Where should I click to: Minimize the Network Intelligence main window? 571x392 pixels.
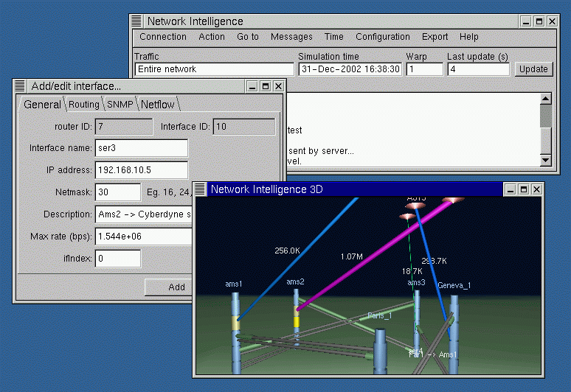click(526, 21)
